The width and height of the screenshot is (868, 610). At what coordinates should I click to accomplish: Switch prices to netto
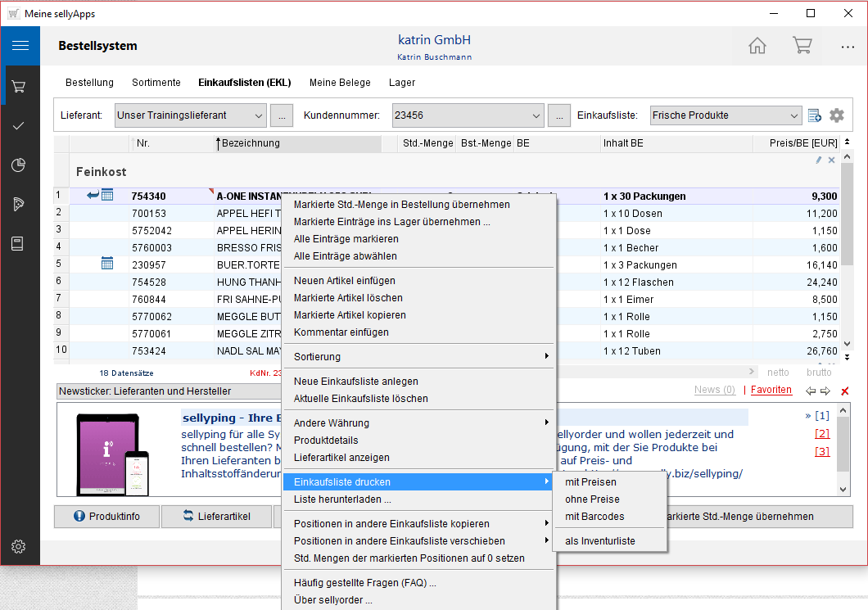pyautogui.click(x=778, y=373)
